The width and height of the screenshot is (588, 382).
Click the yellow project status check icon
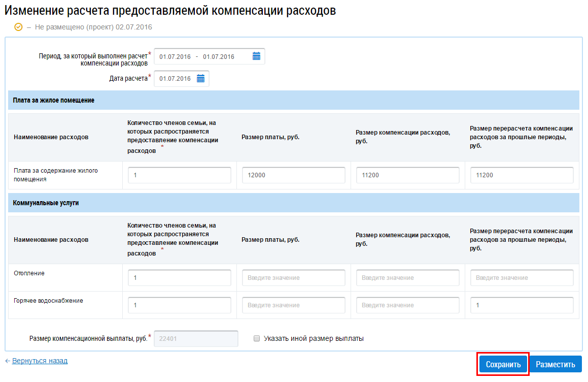point(19,27)
